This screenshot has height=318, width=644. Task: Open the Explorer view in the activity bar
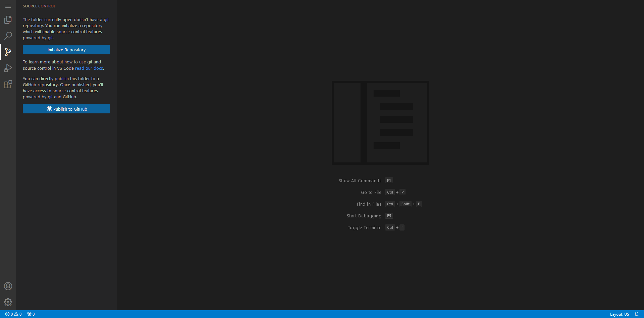click(8, 19)
